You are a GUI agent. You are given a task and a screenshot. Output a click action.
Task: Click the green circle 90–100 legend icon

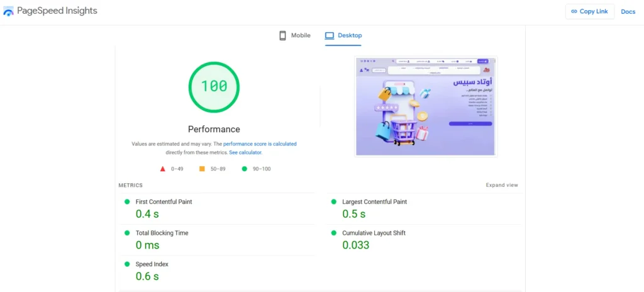(x=244, y=169)
